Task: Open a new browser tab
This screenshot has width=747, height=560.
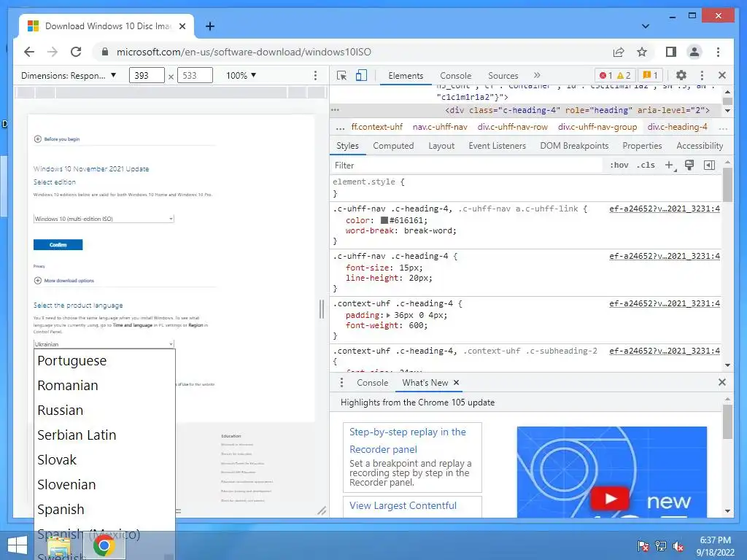Action: click(209, 26)
